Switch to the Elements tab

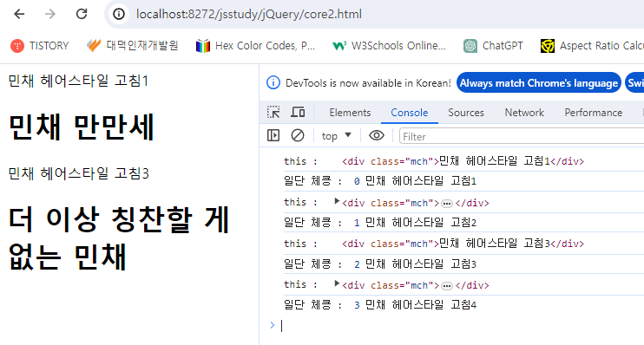point(350,113)
